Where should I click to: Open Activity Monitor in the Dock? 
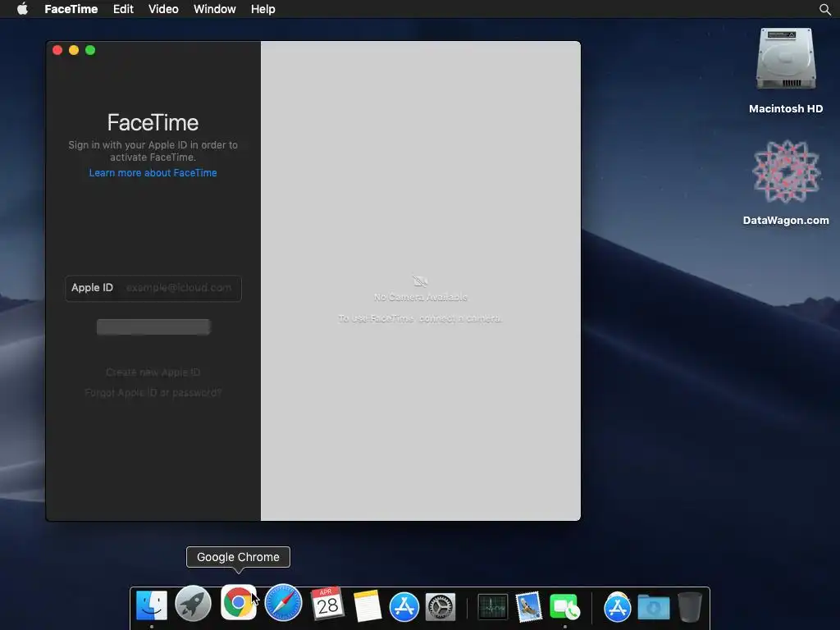pos(492,608)
